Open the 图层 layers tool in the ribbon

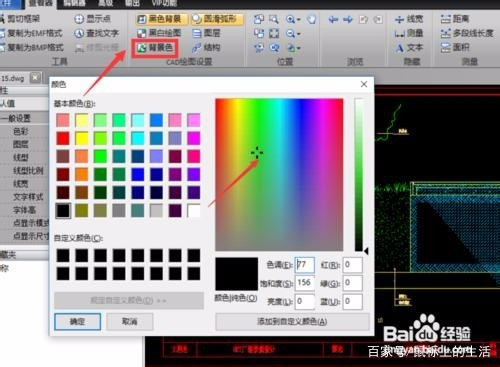(207, 33)
